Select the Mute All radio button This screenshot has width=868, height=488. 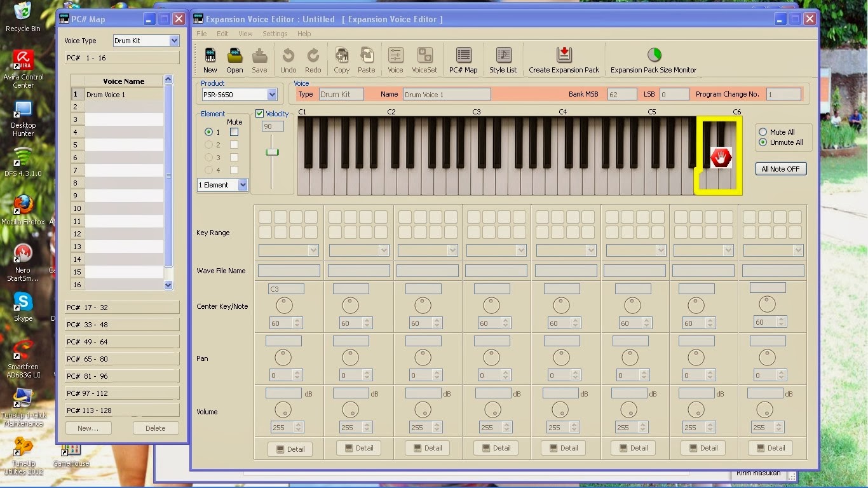[x=763, y=132]
